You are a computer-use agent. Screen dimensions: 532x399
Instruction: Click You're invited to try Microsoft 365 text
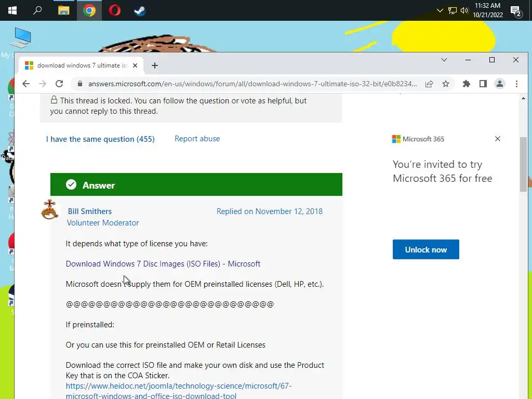[443, 171]
